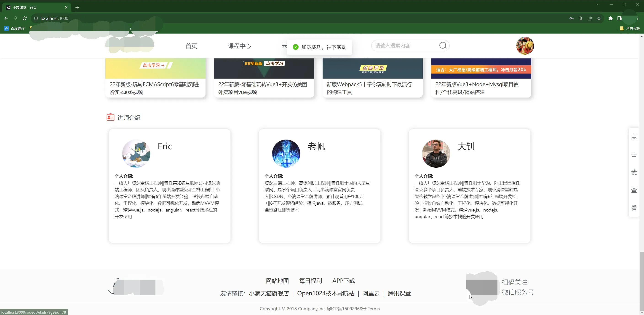
Task: Open the password key icon in address bar
Action: pos(572,18)
